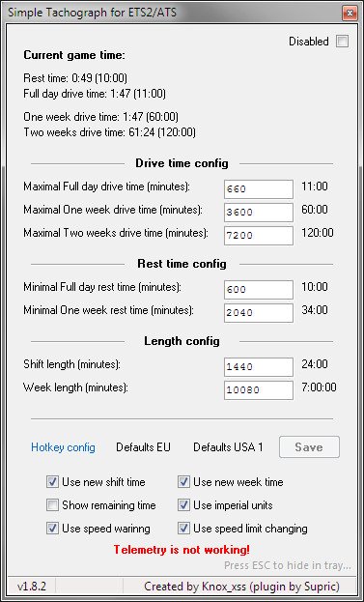Click the 34:00 rest time value
Screen dimensions: 364x602
pos(315,309)
